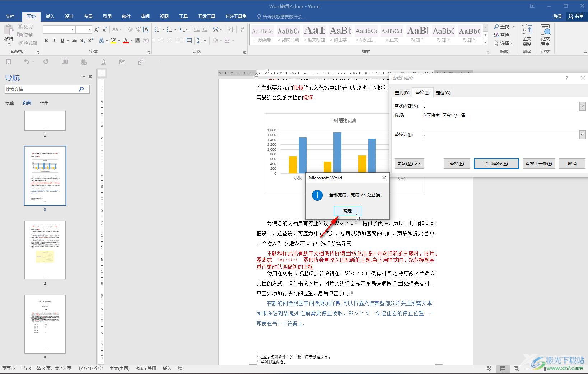Switch to Web Layout view

pos(516,369)
